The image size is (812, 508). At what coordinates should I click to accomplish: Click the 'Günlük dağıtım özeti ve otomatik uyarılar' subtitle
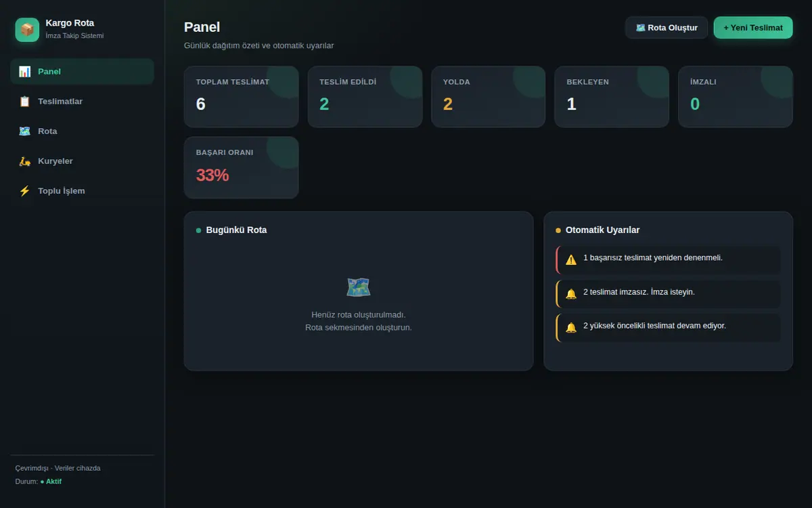point(258,45)
